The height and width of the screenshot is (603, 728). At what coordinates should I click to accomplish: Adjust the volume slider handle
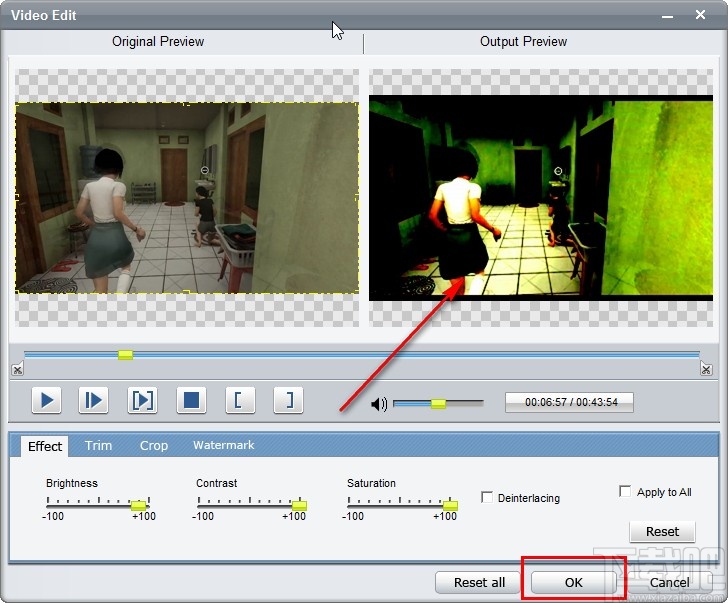pos(438,403)
